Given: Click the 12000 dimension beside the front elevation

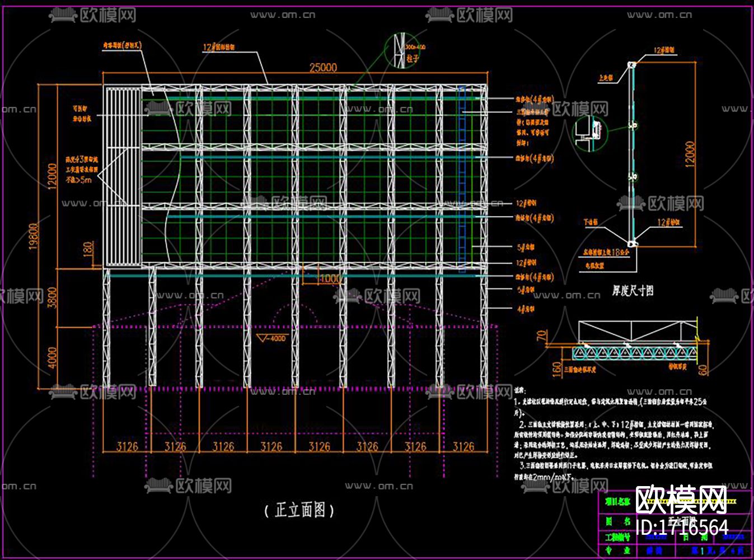Looking at the screenshot, I should tap(52, 176).
